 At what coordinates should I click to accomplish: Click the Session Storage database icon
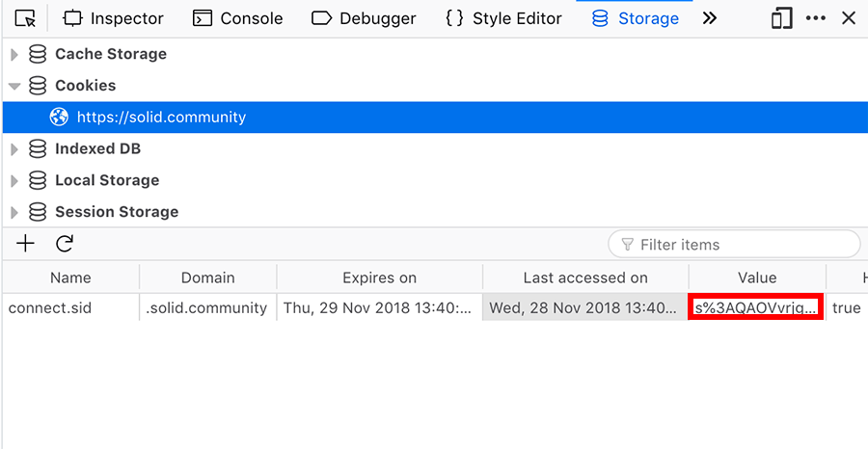(x=38, y=212)
